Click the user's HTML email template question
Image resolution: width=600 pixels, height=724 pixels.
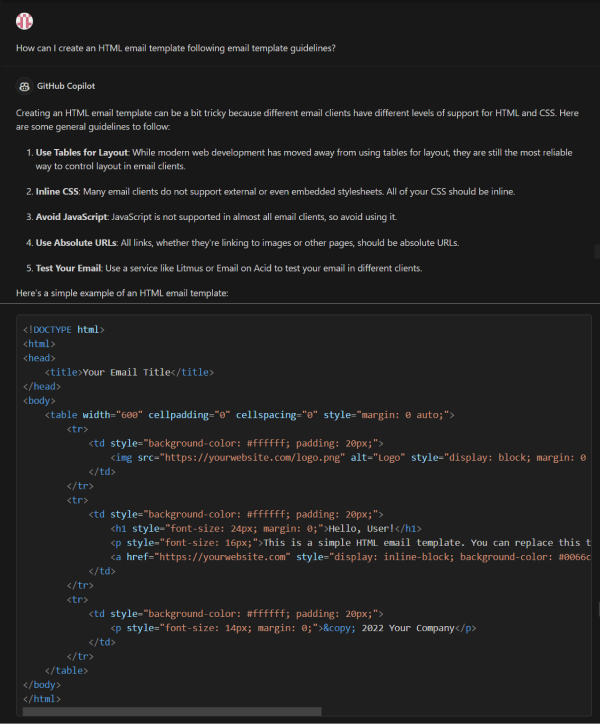tap(176, 48)
